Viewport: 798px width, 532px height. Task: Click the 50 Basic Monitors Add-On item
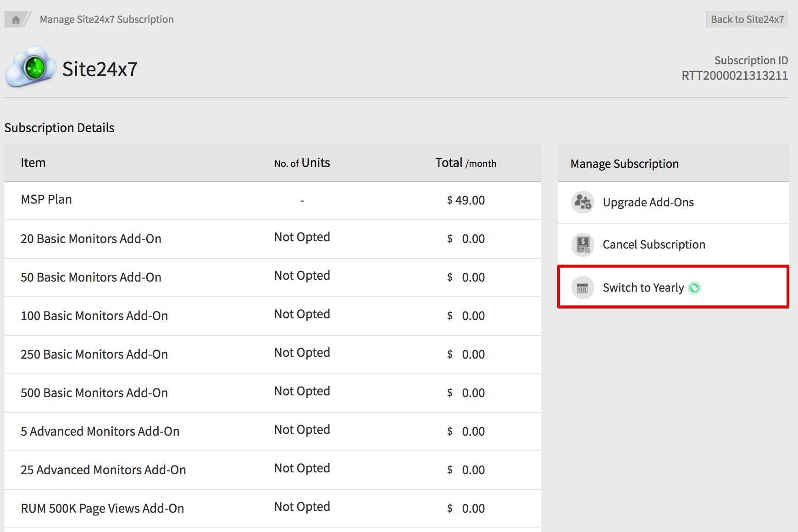point(91,277)
